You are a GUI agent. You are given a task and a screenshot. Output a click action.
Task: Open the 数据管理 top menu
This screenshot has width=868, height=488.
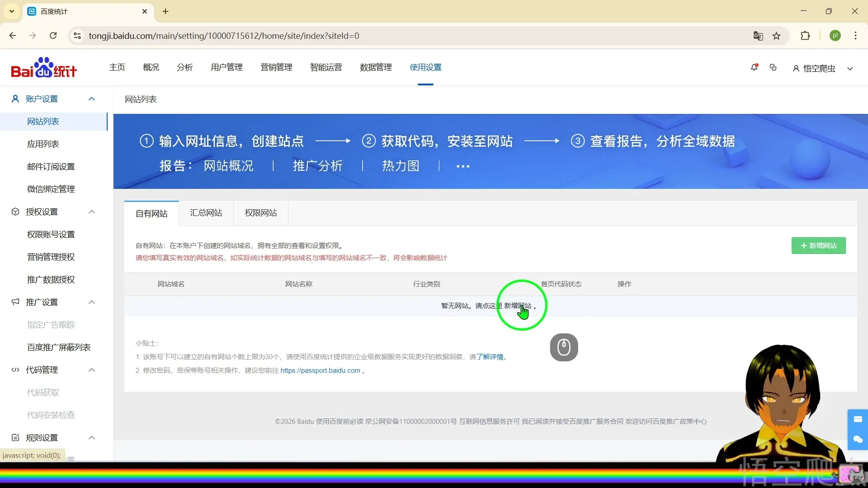tap(376, 67)
